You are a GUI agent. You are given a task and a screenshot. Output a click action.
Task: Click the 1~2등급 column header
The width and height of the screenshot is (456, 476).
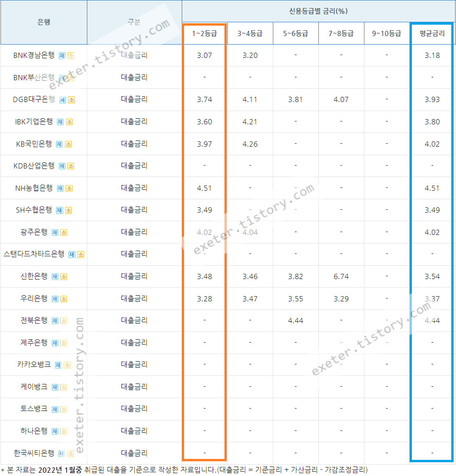[205, 34]
